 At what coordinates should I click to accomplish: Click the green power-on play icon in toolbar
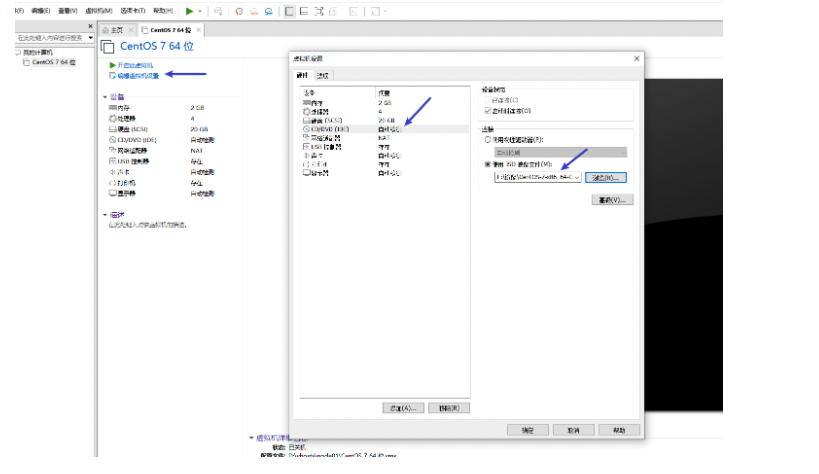click(190, 11)
